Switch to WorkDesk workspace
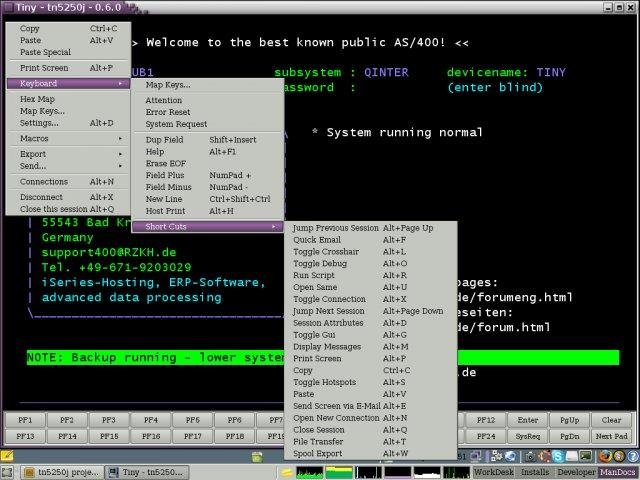 [x=493, y=472]
